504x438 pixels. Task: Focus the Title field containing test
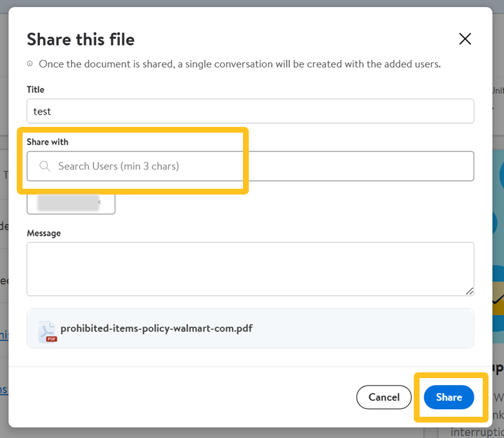coord(250,111)
